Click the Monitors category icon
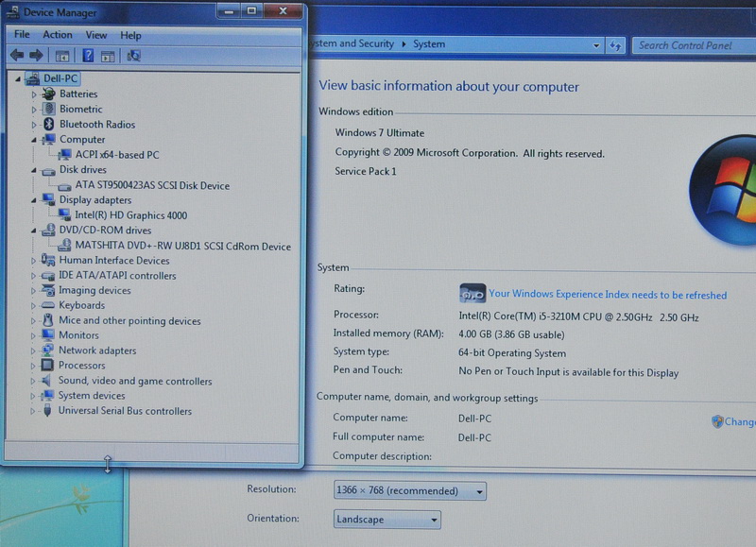This screenshot has width=756, height=547. click(x=48, y=335)
